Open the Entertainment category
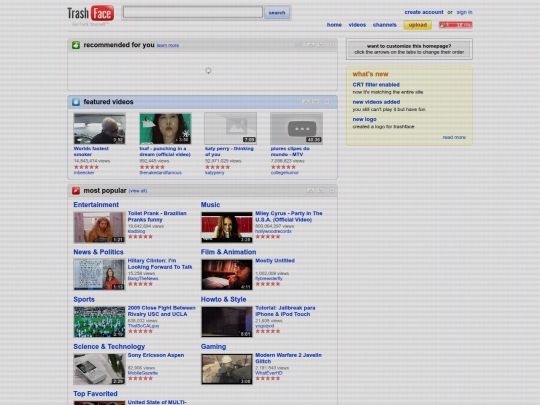 click(96, 205)
